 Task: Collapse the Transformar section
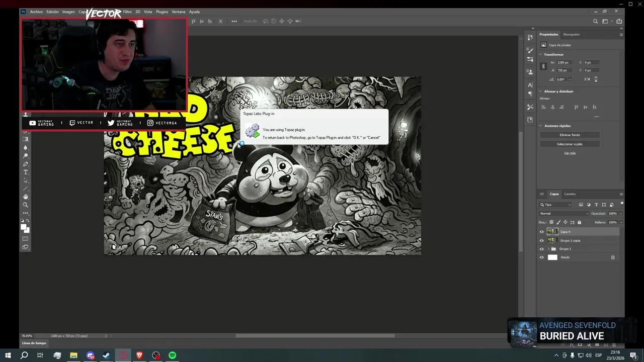click(x=541, y=54)
